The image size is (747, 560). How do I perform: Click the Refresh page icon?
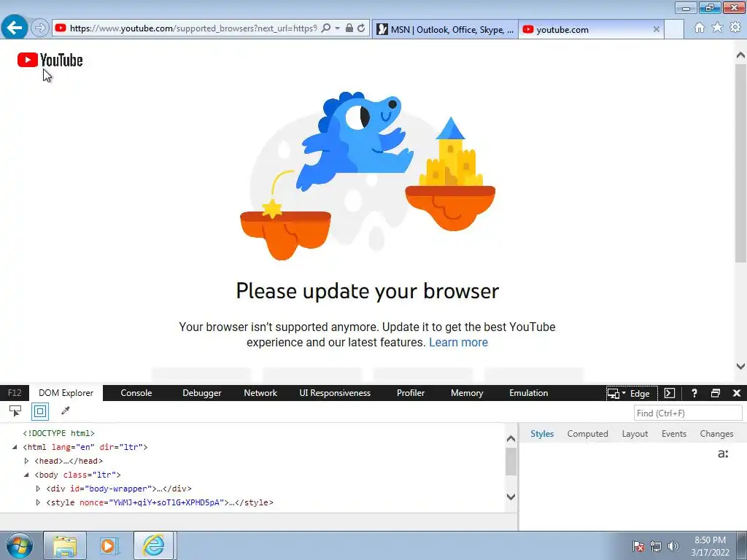tap(361, 28)
